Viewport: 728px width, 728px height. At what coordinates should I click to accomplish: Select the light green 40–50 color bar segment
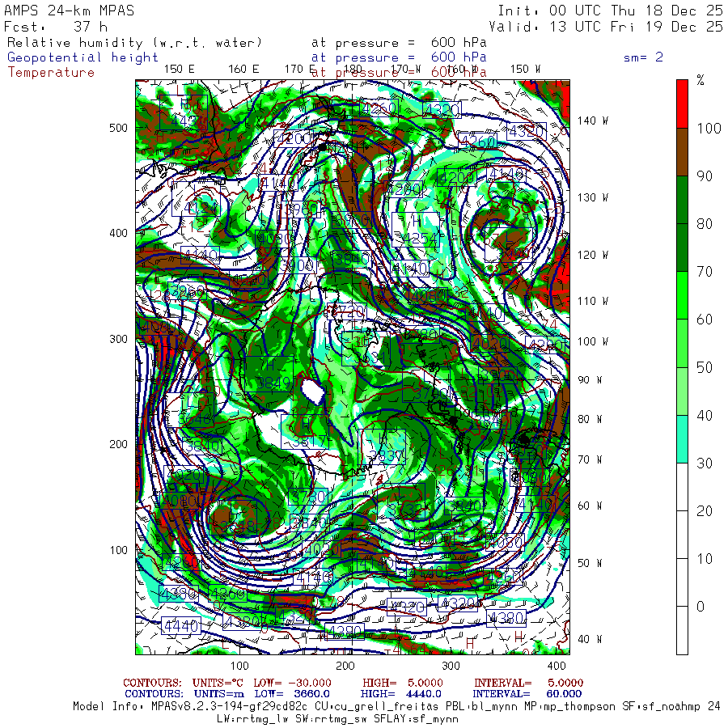682,391
